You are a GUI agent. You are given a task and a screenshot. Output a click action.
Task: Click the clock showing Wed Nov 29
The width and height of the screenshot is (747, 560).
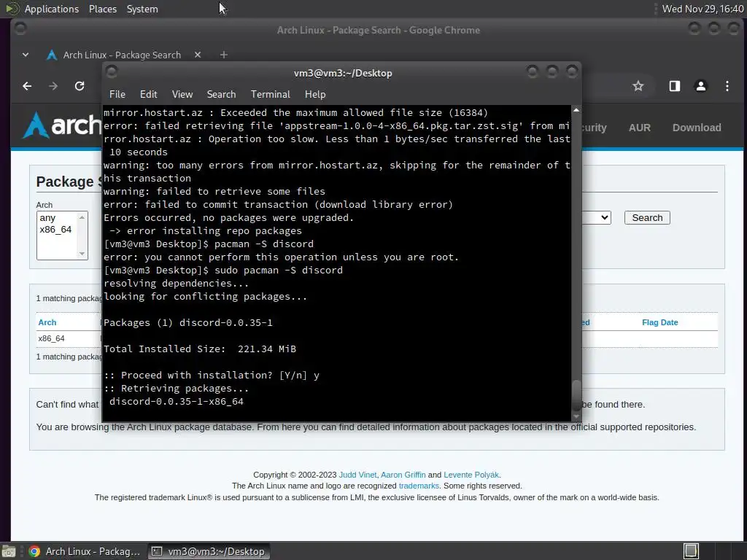[703, 9]
